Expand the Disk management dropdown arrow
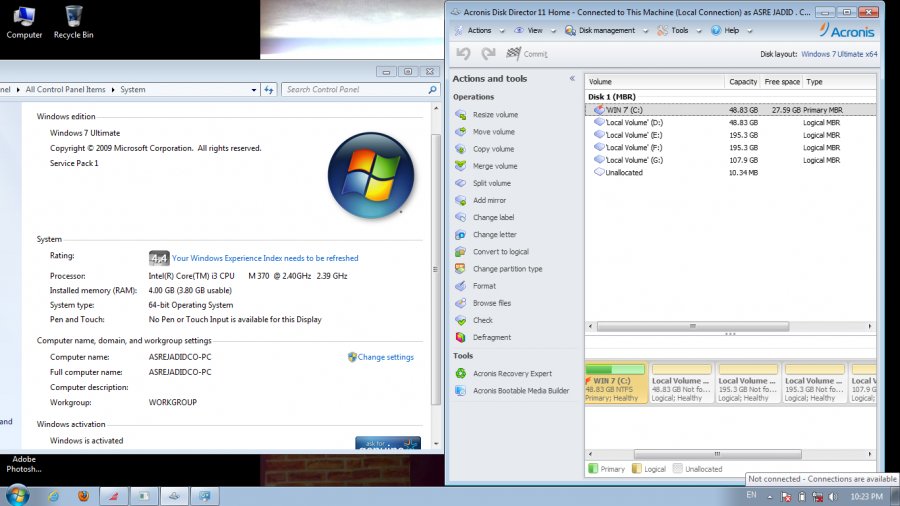900x506 pixels. [645, 31]
